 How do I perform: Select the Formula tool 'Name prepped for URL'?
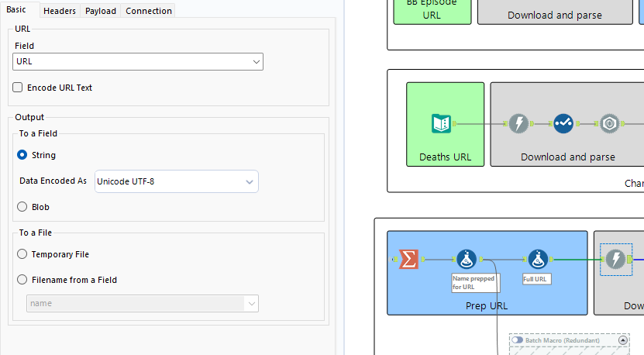tap(467, 259)
